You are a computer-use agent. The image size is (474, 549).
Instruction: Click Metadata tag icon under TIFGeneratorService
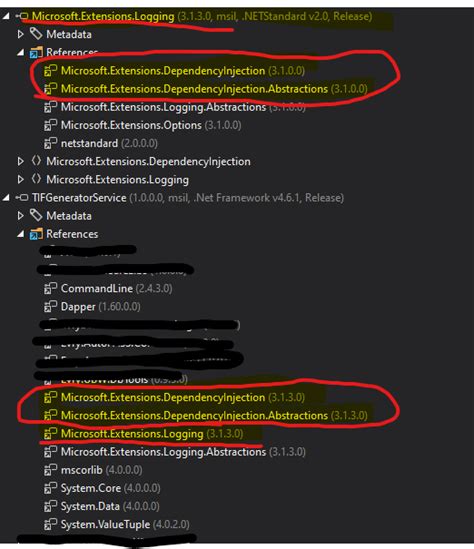36,215
